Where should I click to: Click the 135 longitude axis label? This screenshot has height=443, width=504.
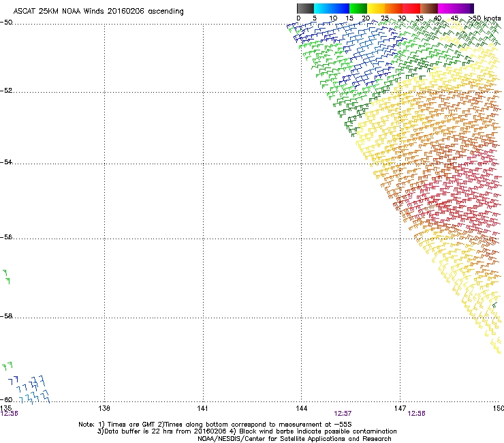tap(6, 408)
